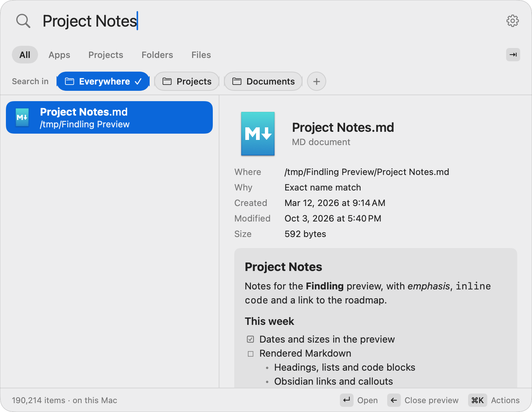
Task: Click the large Markdown file icon in the preview
Action: pos(258,134)
